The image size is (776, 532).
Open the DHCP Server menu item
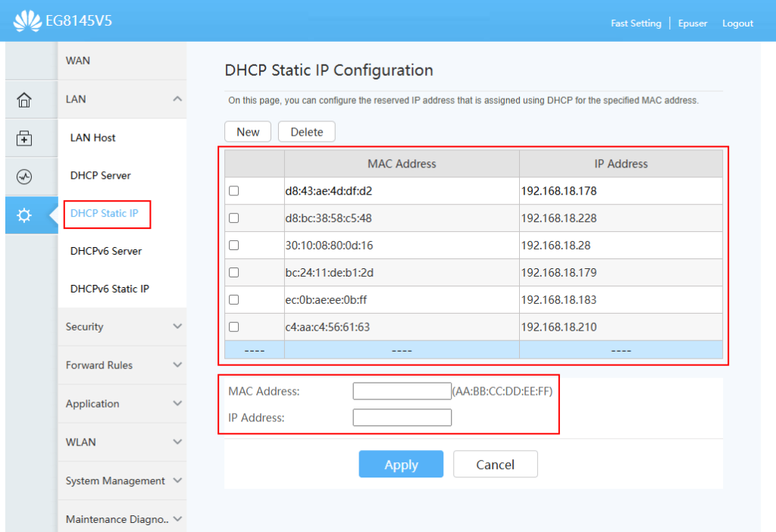pyautogui.click(x=101, y=176)
